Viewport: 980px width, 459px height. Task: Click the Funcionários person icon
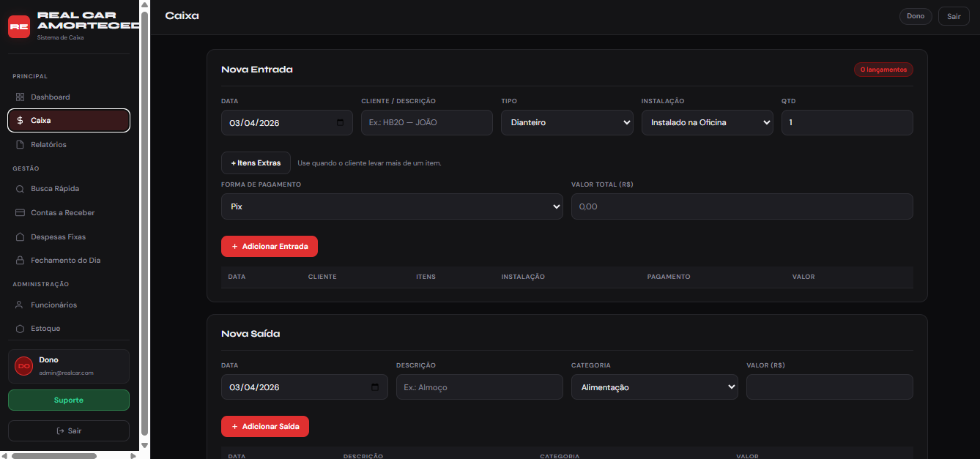(20, 305)
